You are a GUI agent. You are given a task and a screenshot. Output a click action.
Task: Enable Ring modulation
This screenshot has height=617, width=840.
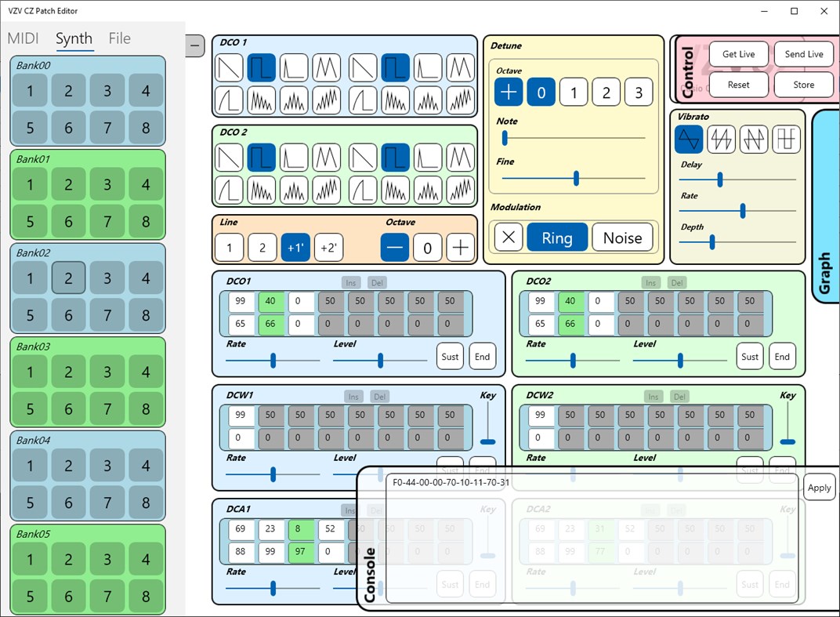click(x=557, y=237)
